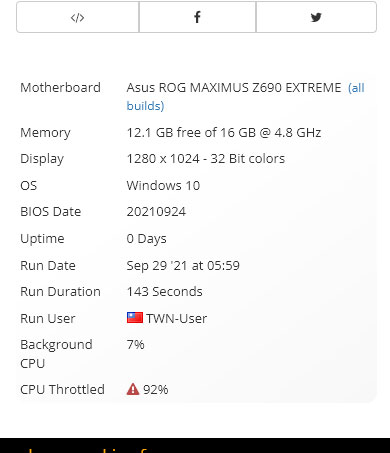Open the embed code share button
The height and width of the screenshot is (453, 390).
[x=78, y=17]
